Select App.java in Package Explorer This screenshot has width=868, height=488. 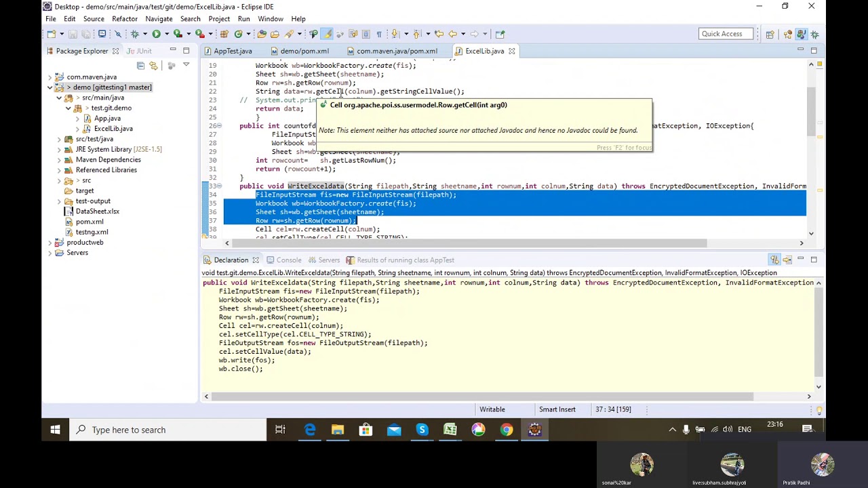[107, 119]
